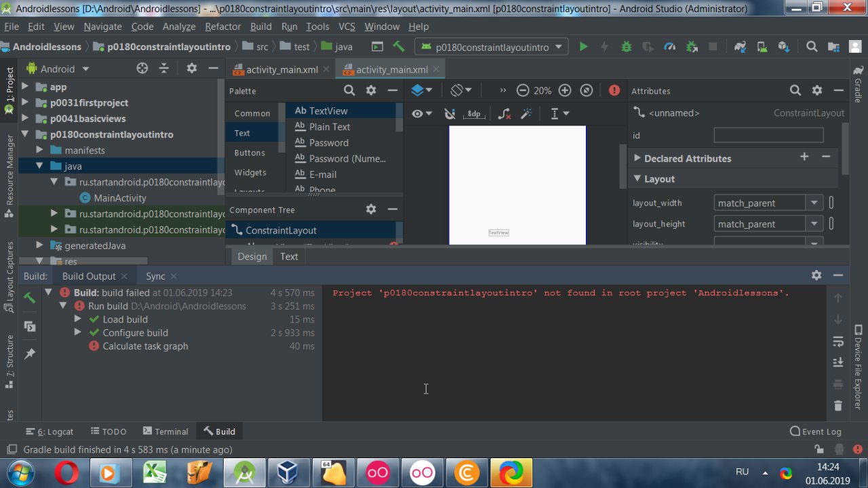
Task: Expand the p0031firstproject module
Action: 25,102
